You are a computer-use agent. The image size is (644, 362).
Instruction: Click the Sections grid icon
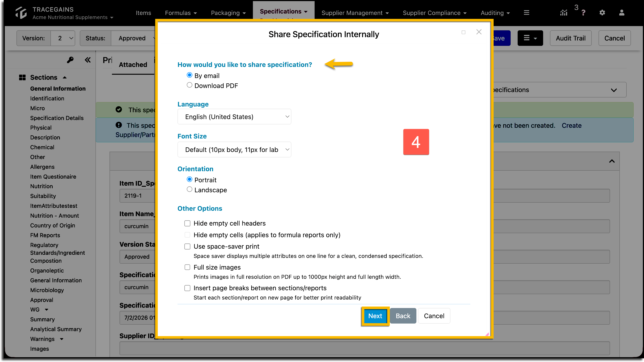click(22, 77)
